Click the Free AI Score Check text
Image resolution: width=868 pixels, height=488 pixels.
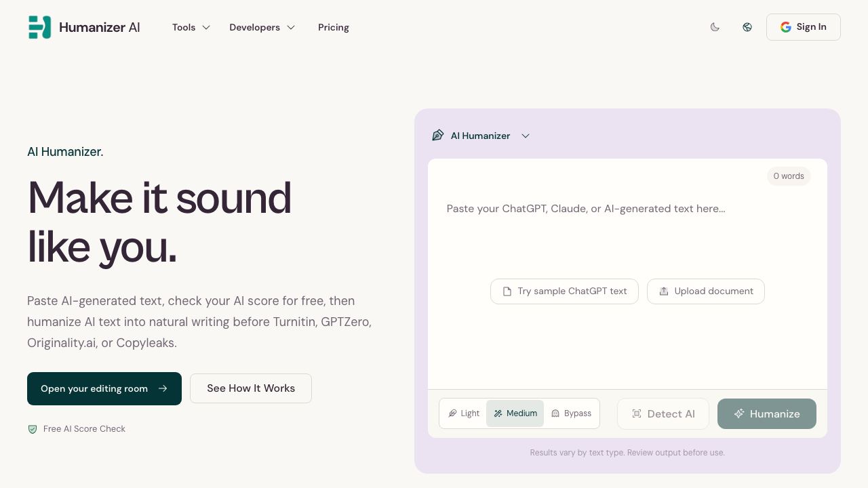(84, 429)
